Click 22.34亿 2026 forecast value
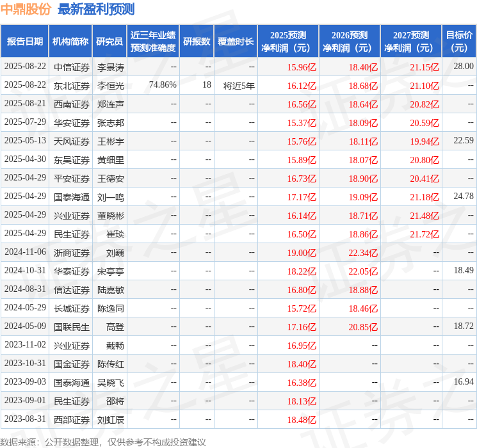This screenshot has height=448, width=477. 363,253
